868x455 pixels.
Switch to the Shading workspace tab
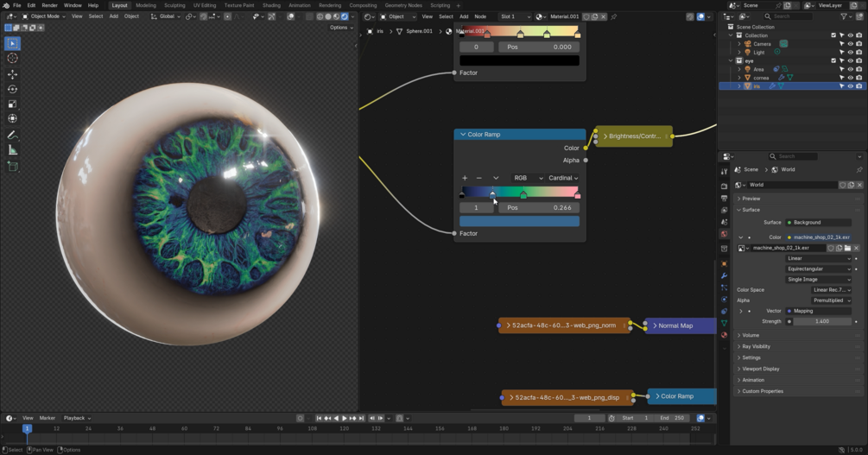click(271, 5)
